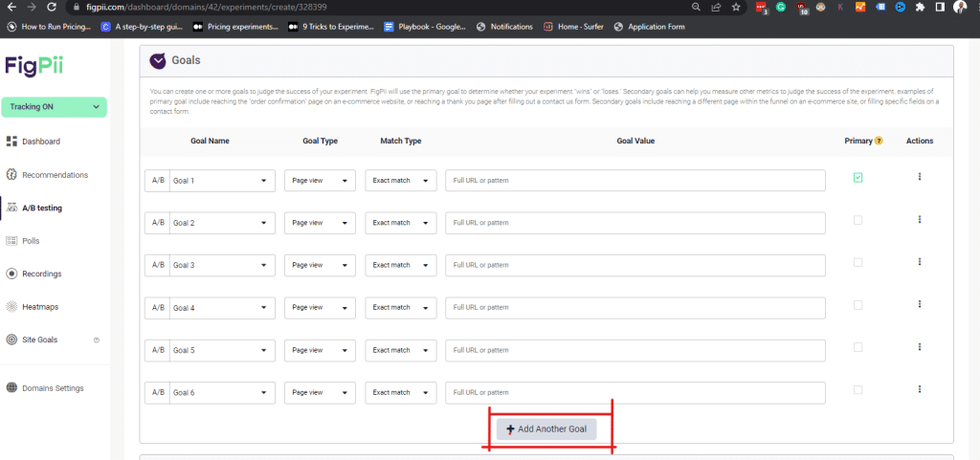Focus the Goal 2 URL field
The image size is (980, 460).
click(x=635, y=223)
